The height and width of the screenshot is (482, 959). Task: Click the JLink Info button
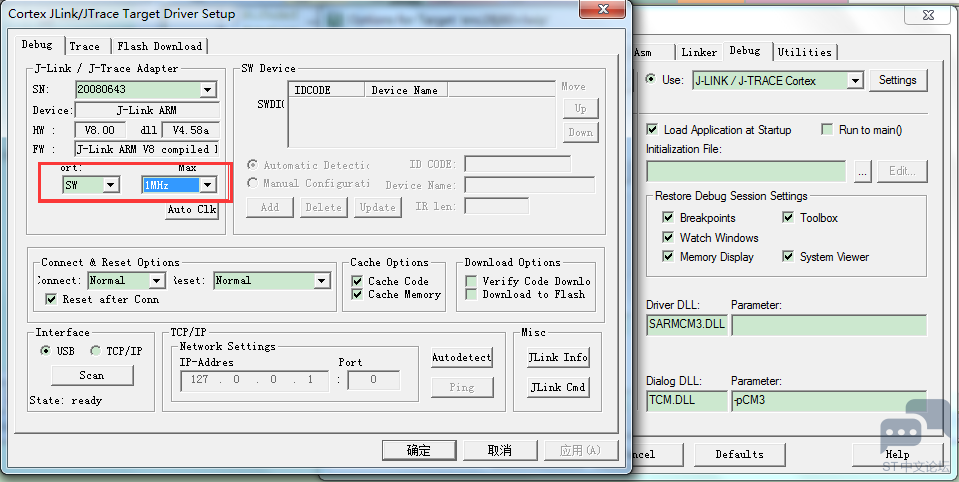point(558,357)
